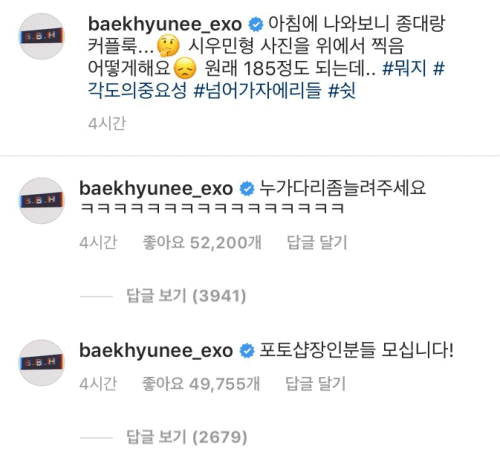
Task: Open the #쉿 hashtag
Action: coord(342,90)
